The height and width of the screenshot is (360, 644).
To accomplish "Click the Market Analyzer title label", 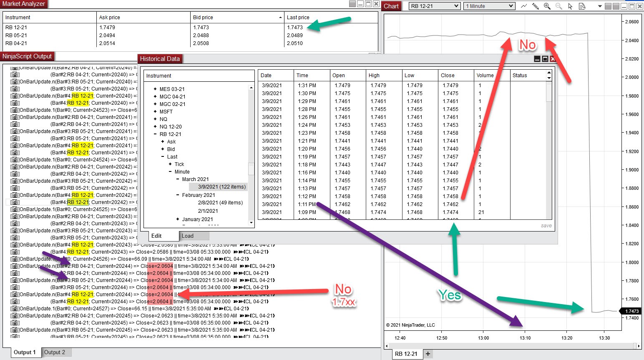I will [x=23, y=4].
